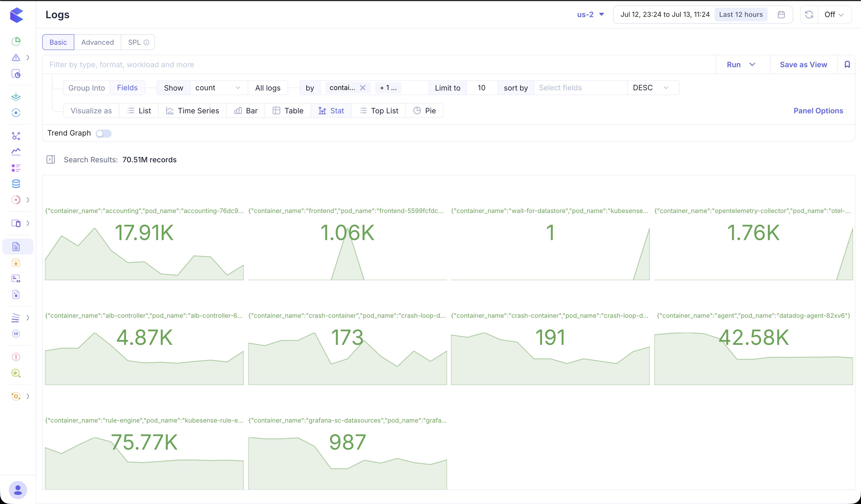Click the refresh icon
The image size is (861, 504).
(809, 15)
